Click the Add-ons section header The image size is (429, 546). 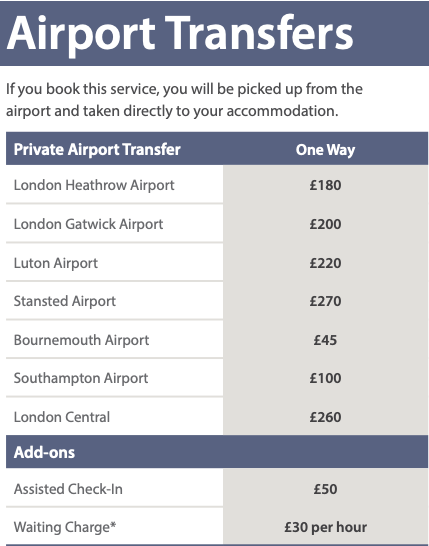click(x=44, y=452)
